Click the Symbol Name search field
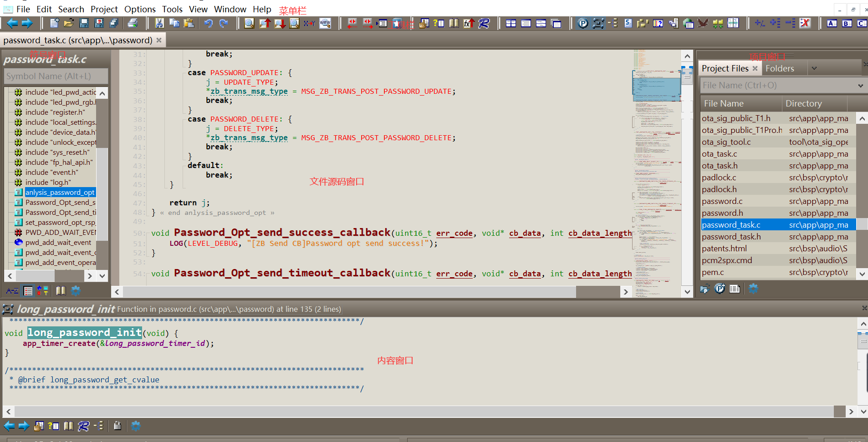 coord(56,76)
